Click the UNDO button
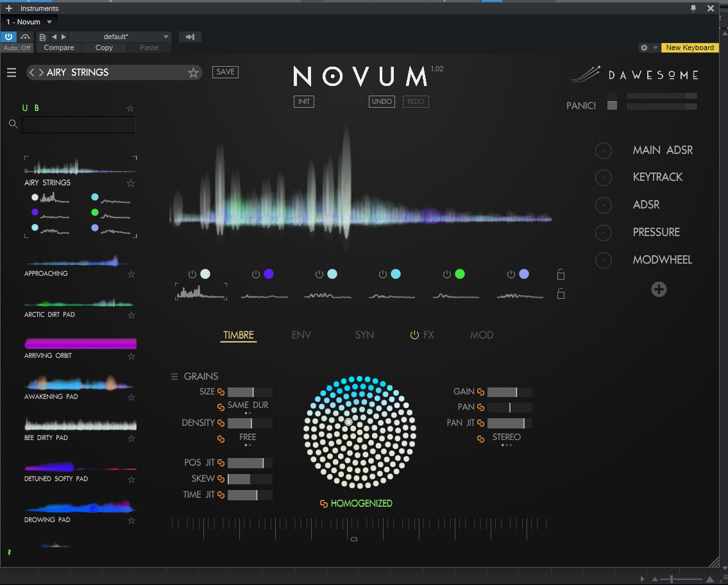The height and width of the screenshot is (585, 728). (382, 102)
